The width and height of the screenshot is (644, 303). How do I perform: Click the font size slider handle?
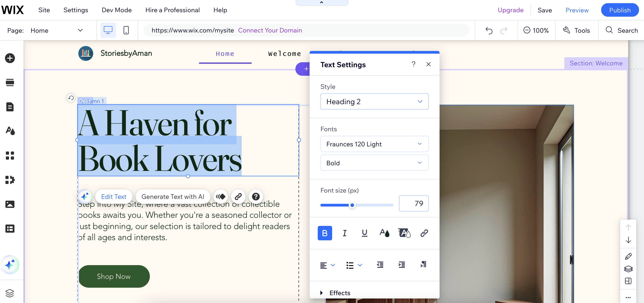coord(352,205)
